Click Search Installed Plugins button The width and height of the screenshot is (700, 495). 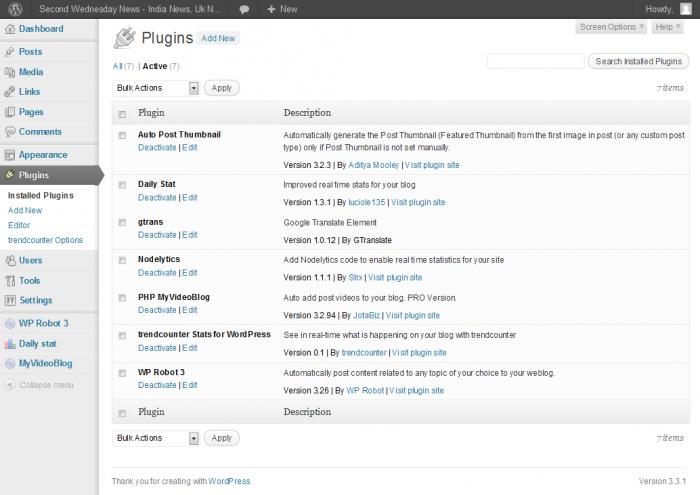pyautogui.click(x=638, y=61)
